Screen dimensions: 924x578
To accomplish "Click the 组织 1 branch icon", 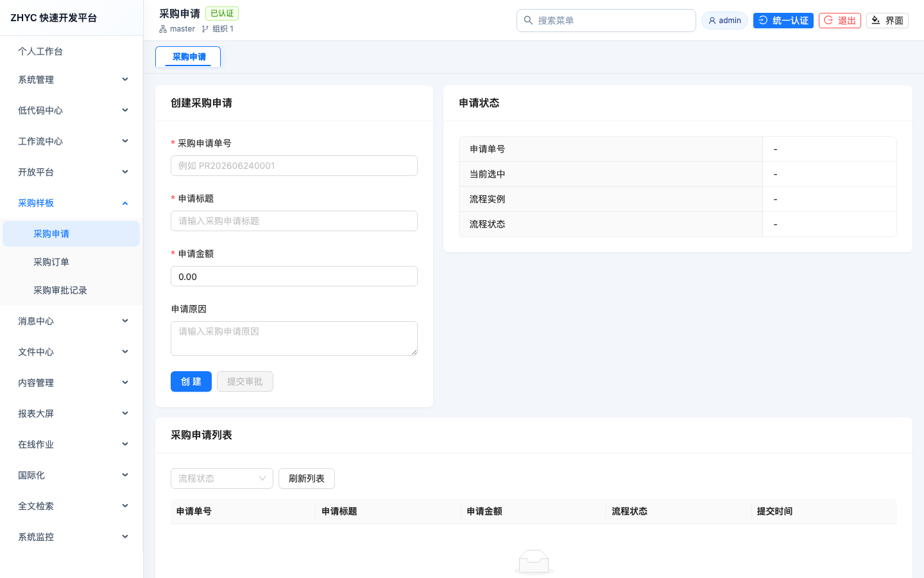I will (205, 29).
